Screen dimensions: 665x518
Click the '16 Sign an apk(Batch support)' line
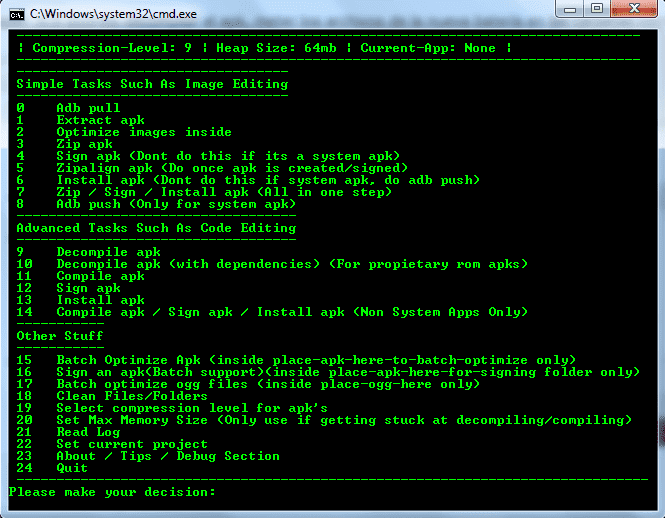coord(328,372)
